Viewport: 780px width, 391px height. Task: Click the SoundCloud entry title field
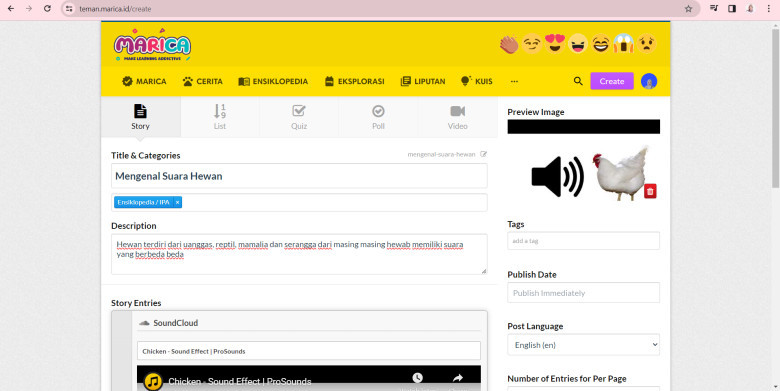(309, 351)
